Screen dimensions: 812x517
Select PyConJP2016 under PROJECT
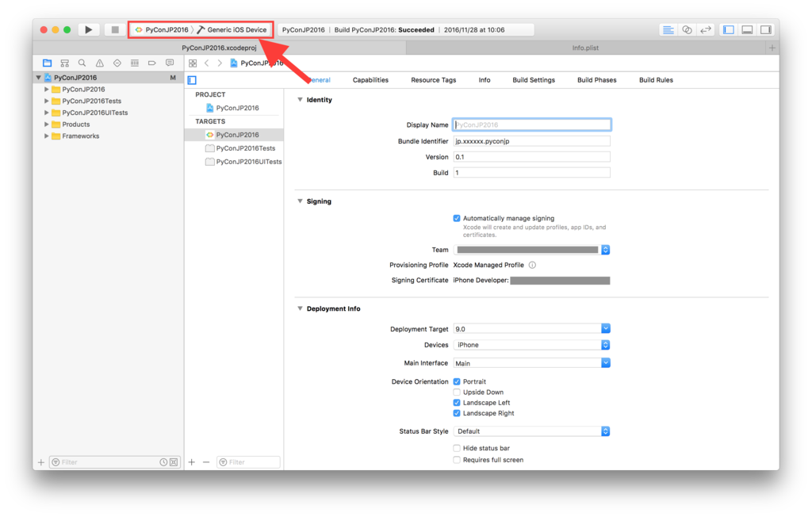pyautogui.click(x=232, y=108)
